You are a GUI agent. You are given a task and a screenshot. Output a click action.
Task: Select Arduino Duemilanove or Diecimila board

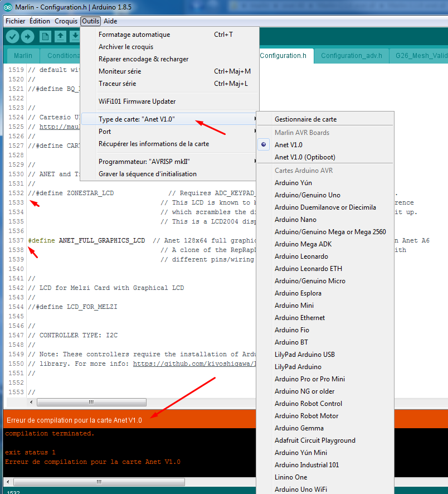pyautogui.click(x=325, y=207)
